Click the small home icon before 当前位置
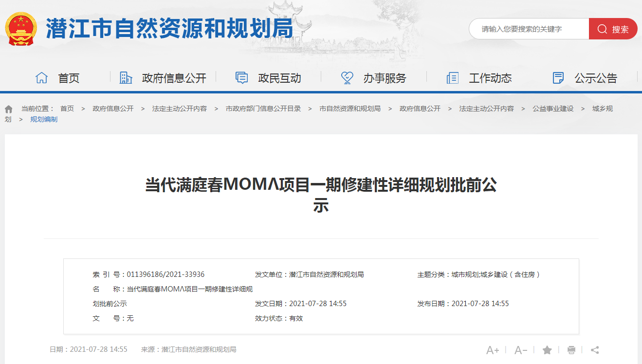The width and height of the screenshot is (642, 364). 9,109
